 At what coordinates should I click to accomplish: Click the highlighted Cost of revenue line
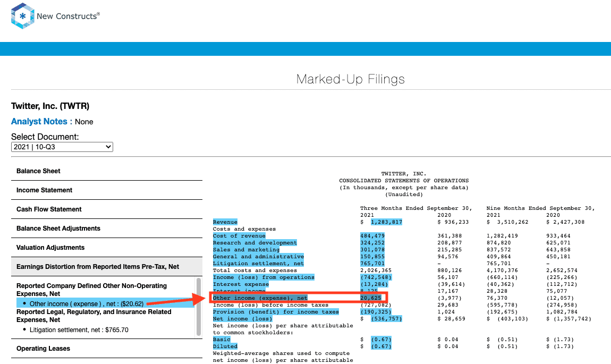(x=239, y=236)
